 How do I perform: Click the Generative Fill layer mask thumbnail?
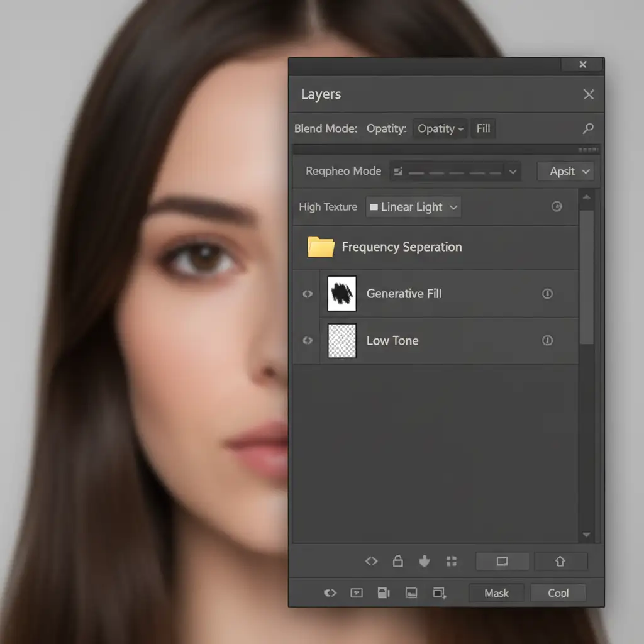[x=342, y=294]
